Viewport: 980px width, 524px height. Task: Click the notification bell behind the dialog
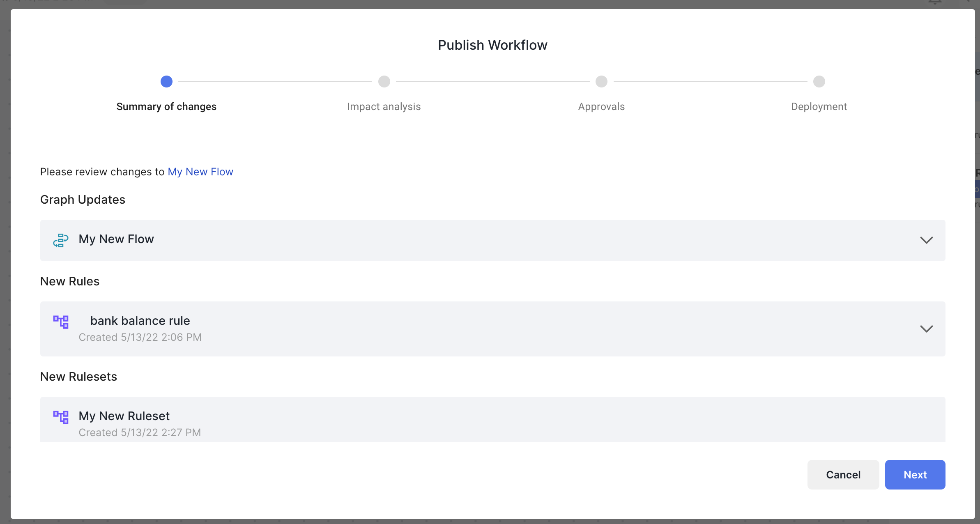click(935, 2)
